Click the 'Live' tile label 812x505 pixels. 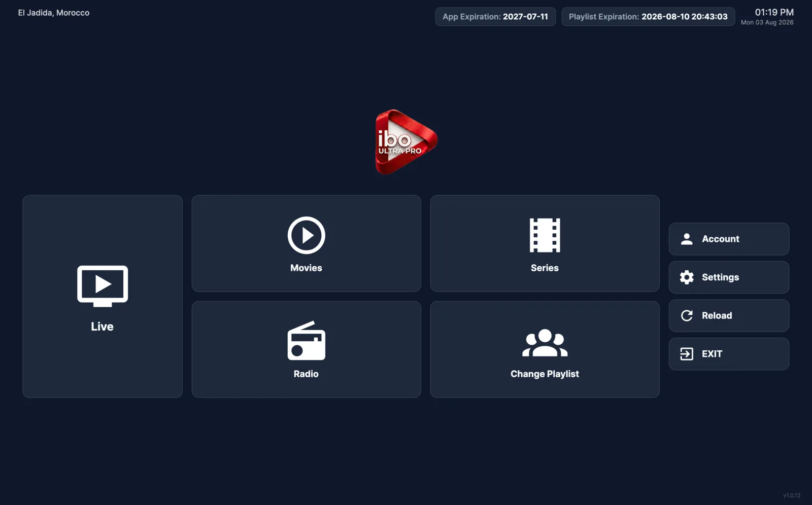click(x=103, y=327)
